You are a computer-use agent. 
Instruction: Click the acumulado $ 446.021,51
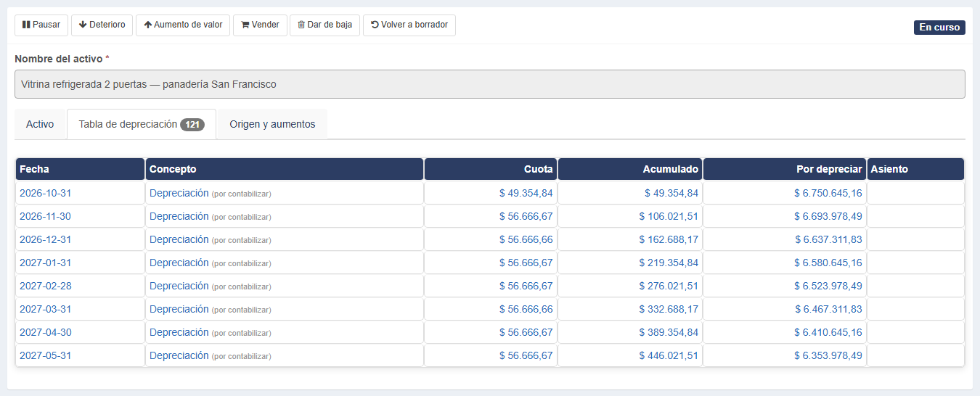[669, 355]
